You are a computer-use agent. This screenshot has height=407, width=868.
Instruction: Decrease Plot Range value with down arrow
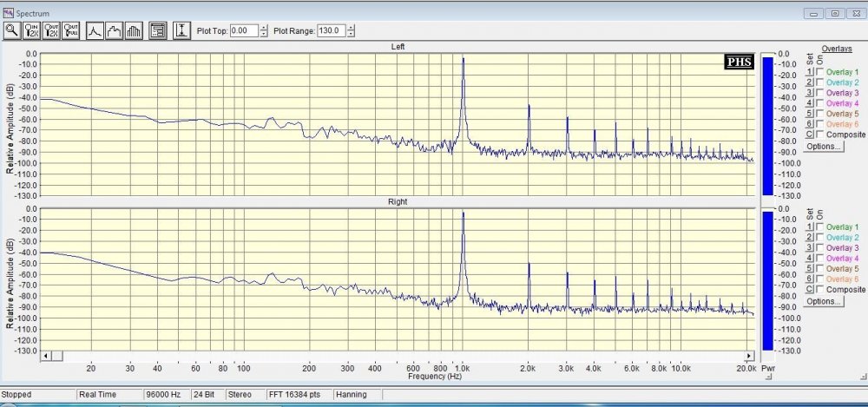(x=351, y=35)
